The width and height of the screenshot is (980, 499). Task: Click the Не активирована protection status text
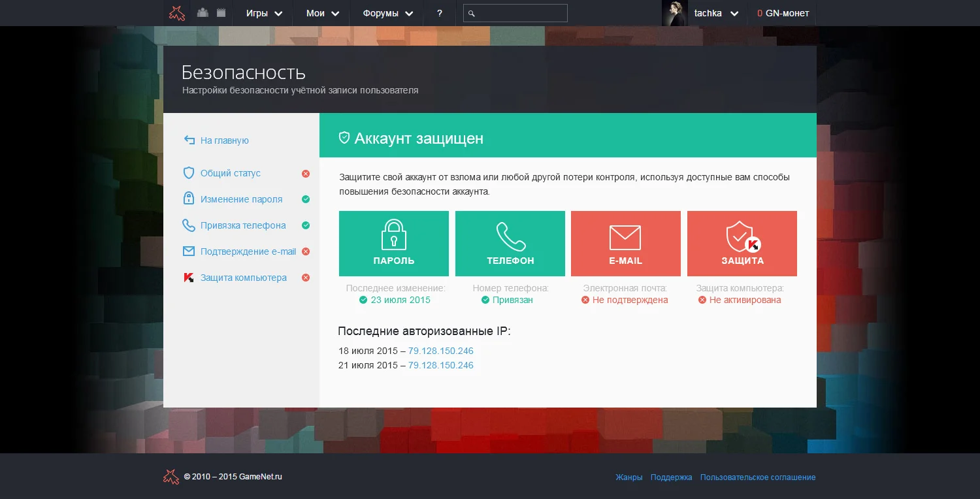(x=745, y=300)
